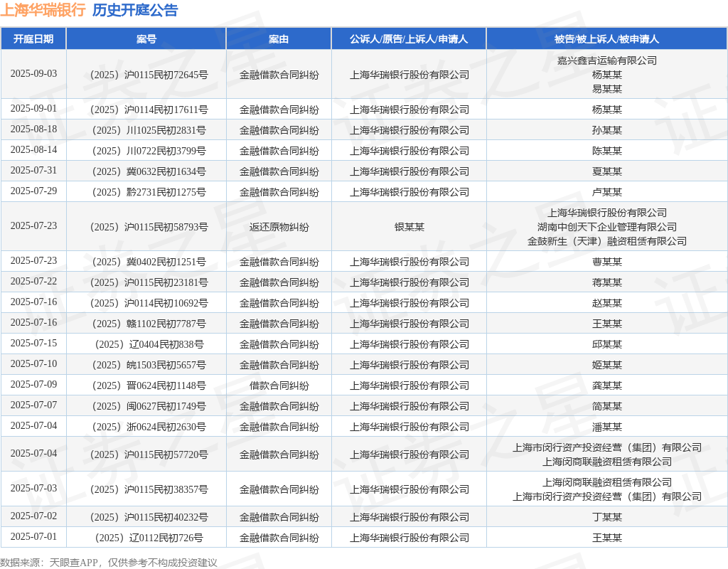Click the date 2025-09-03

pos(33,73)
